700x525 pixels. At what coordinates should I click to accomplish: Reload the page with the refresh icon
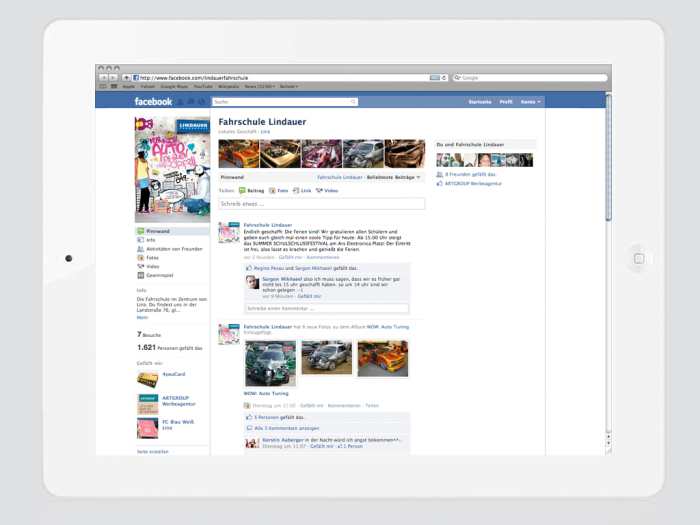[444, 78]
